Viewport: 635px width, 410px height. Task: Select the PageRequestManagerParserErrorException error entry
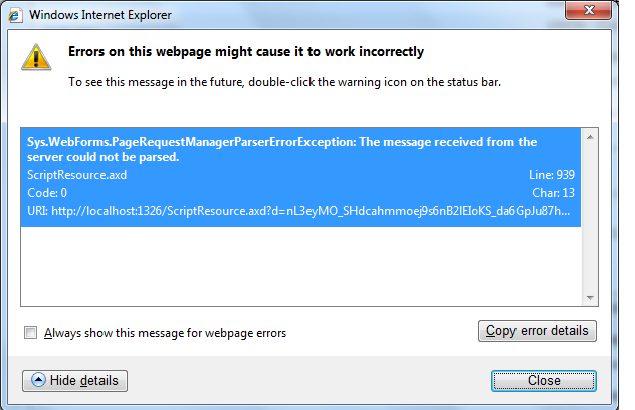click(x=301, y=177)
